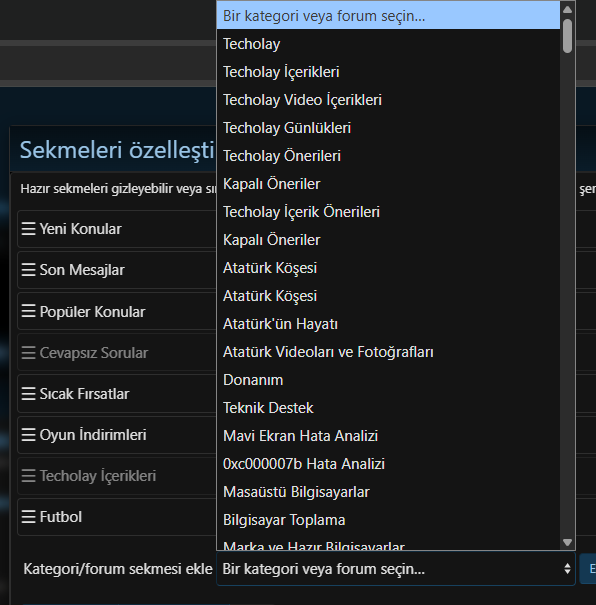
Task: Click the drag handle icon beside Cevapsız Sorular
Action: (x=29, y=353)
